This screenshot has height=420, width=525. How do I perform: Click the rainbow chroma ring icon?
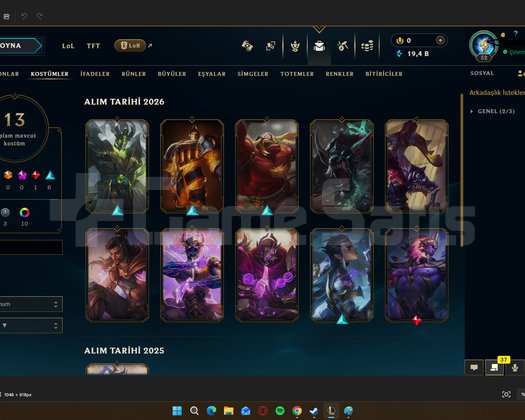click(24, 212)
